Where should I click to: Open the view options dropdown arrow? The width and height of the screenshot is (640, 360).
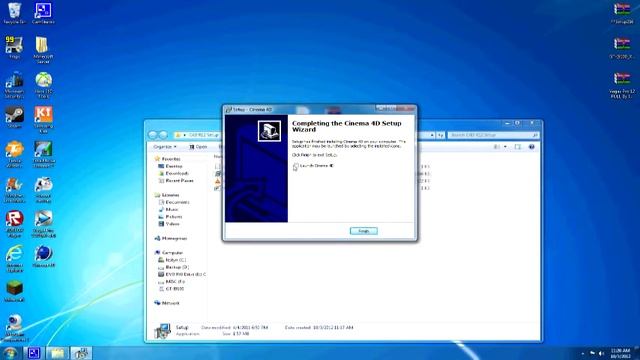505,147
